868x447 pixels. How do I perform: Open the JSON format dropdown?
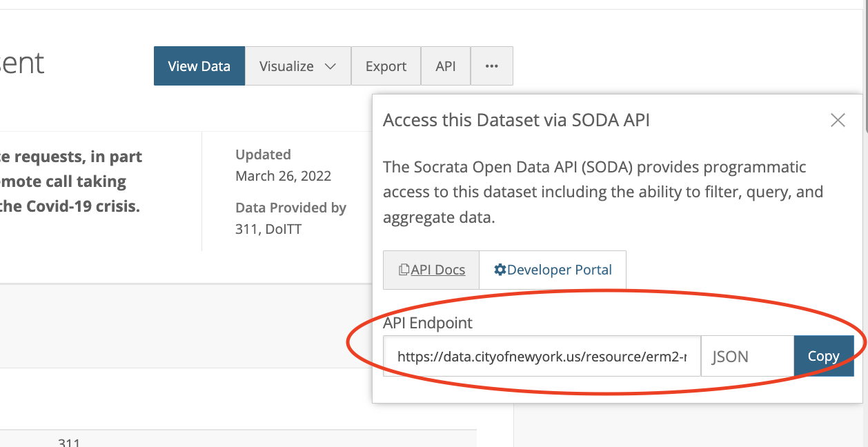click(747, 357)
